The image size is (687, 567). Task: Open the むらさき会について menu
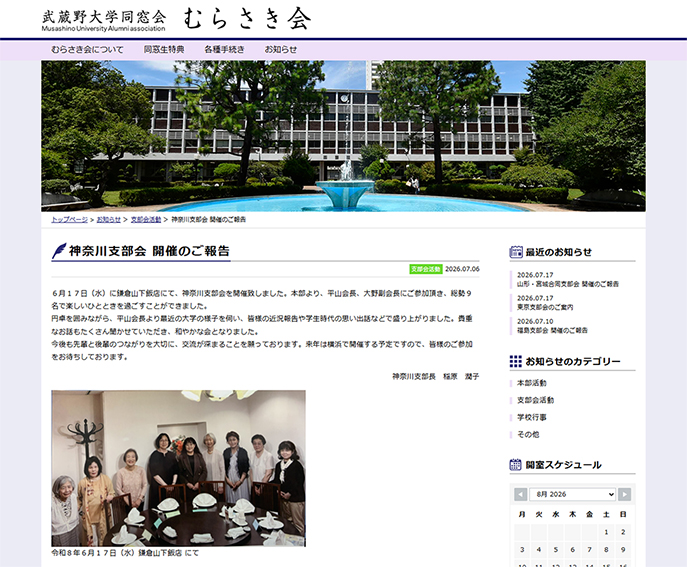click(87, 50)
